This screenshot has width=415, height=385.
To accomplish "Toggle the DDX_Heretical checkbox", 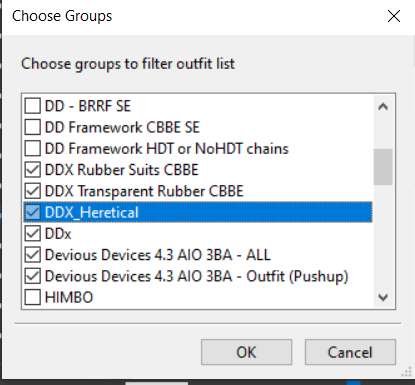I will coord(33,212).
